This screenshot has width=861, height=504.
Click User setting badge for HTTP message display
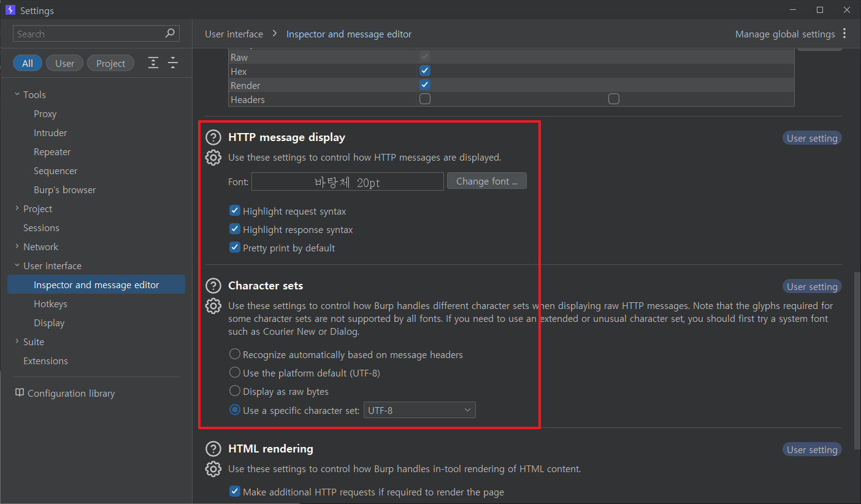[812, 138]
